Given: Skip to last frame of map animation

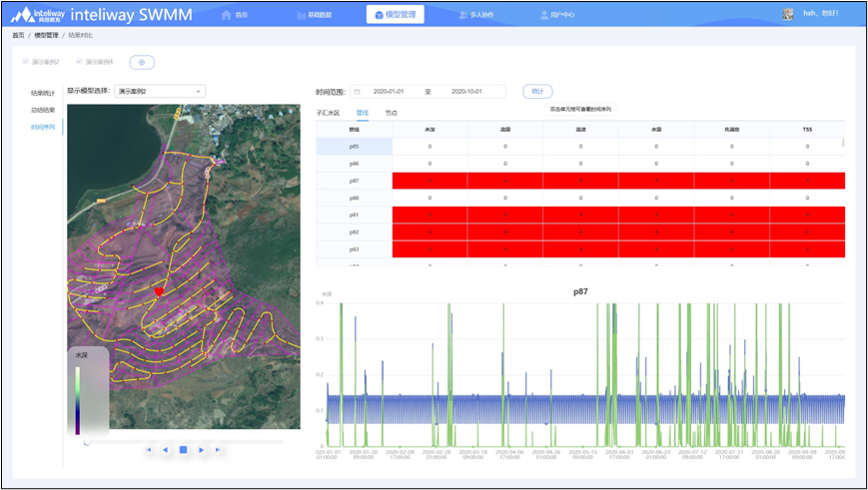Looking at the screenshot, I should point(218,450).
